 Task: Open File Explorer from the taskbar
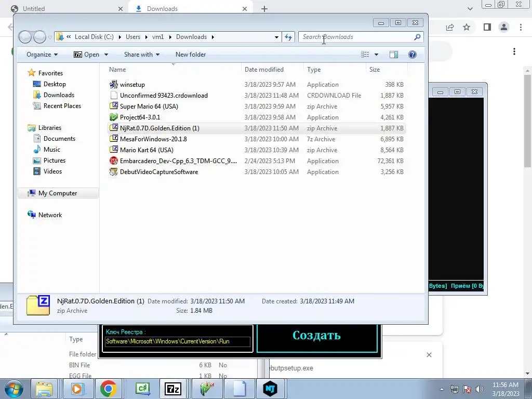click(x=45, y=389)
